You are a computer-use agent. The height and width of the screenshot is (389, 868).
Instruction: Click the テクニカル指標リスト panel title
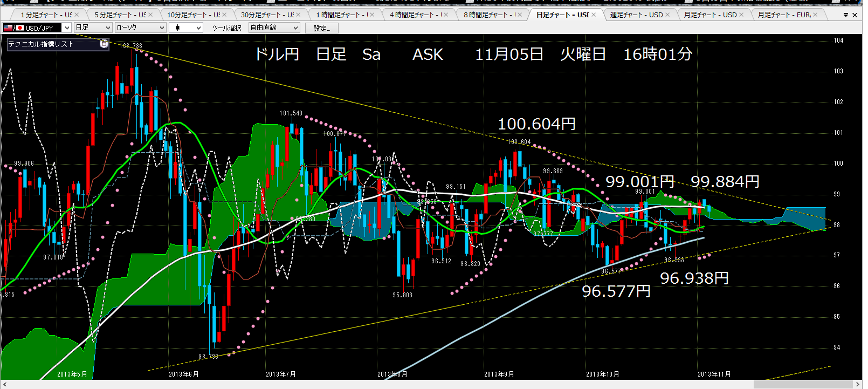(41, 44)
